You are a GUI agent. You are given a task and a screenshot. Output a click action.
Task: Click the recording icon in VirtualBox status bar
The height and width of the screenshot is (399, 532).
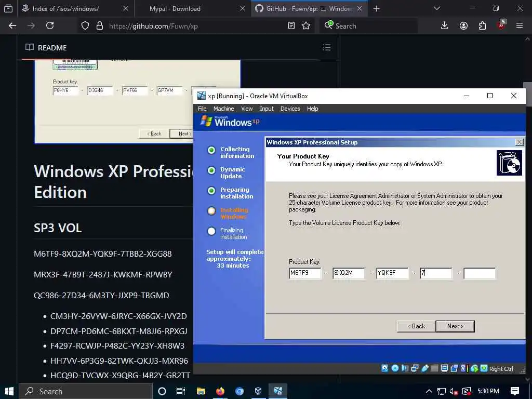click(454, 368)
